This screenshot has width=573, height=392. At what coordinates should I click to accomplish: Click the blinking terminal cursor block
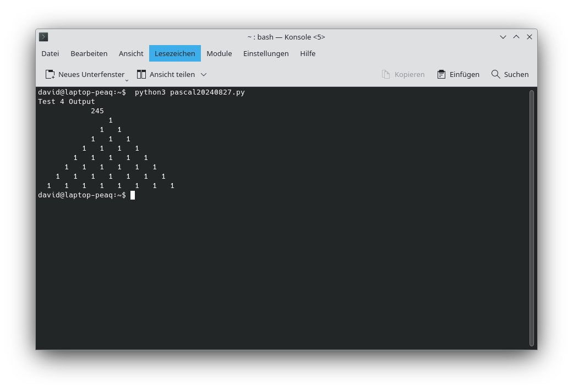pos(132,195)
